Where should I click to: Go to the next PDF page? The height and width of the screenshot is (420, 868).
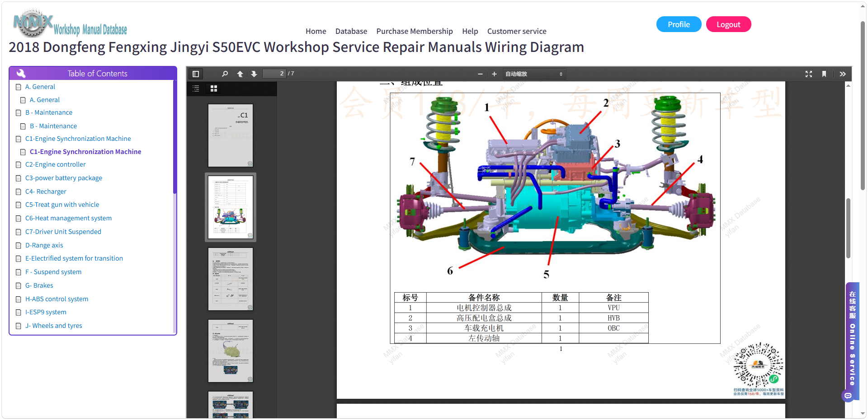[254, 74]
